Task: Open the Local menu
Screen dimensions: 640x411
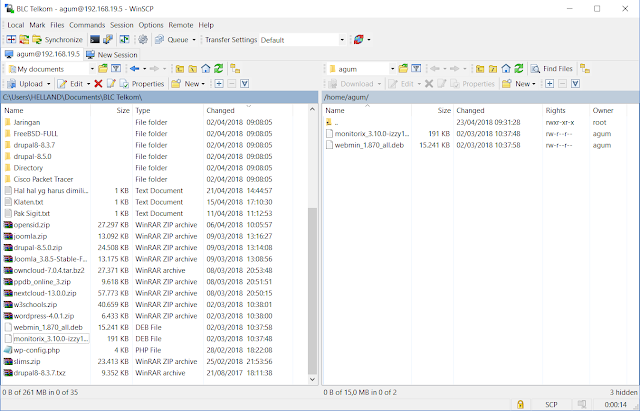Action: click(16, 25)
